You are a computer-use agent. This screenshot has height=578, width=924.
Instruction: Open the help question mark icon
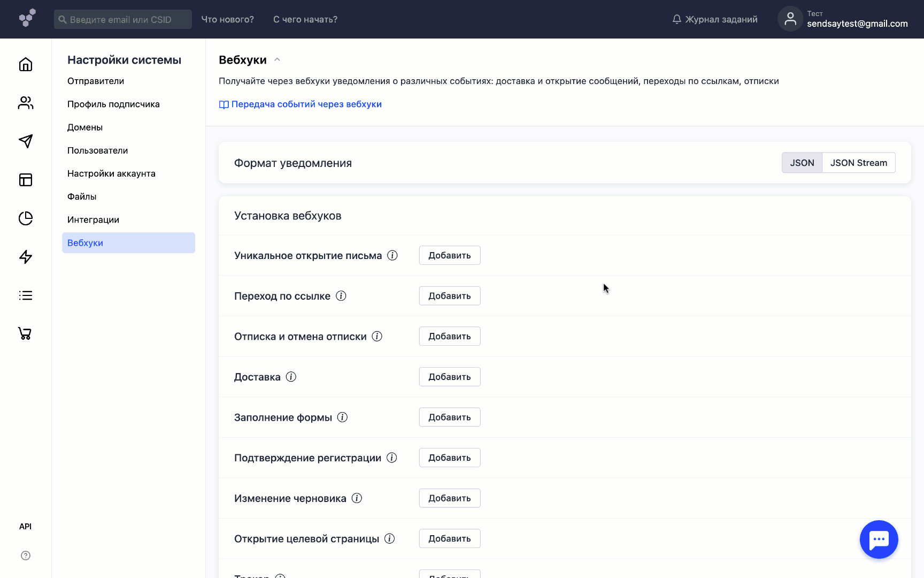pyautogui.click(x=25, y=556)
